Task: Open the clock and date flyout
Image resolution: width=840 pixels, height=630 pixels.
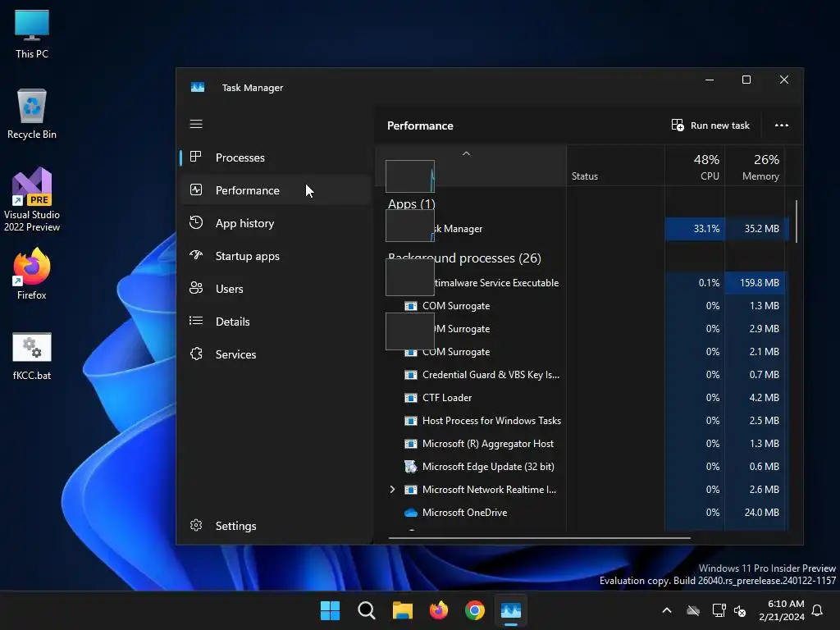Action: point(782,610)
